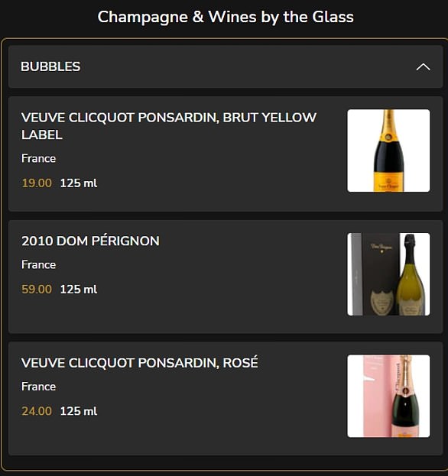Click the 19.00 price
This screenshot has height=476, width=448.
tap(37, 183)
